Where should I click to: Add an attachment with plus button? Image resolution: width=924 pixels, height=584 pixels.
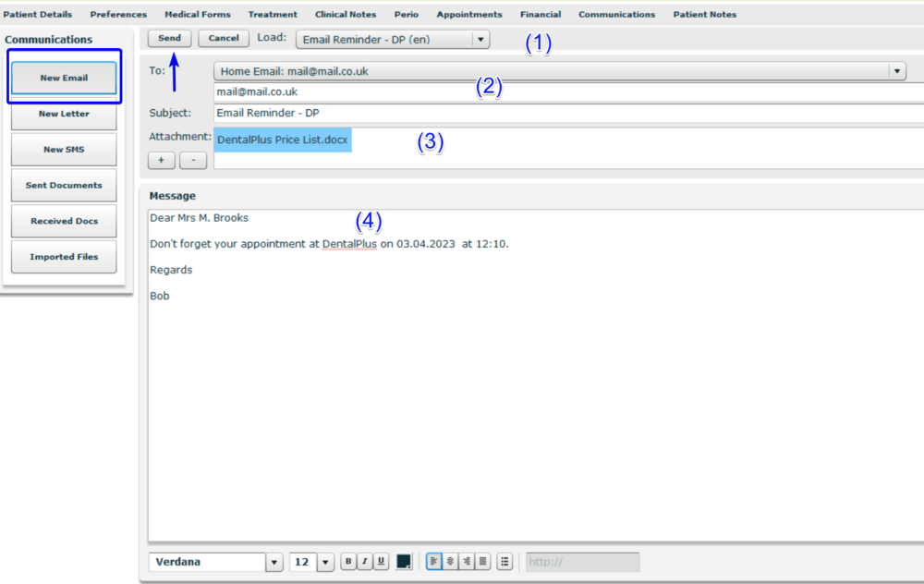(161, 160)
